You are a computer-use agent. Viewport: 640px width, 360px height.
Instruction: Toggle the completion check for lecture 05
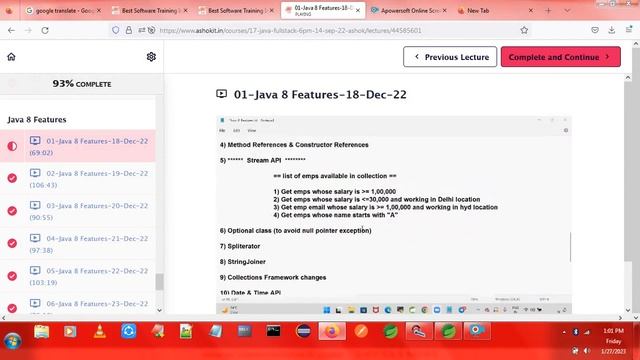tap(12, 276)
